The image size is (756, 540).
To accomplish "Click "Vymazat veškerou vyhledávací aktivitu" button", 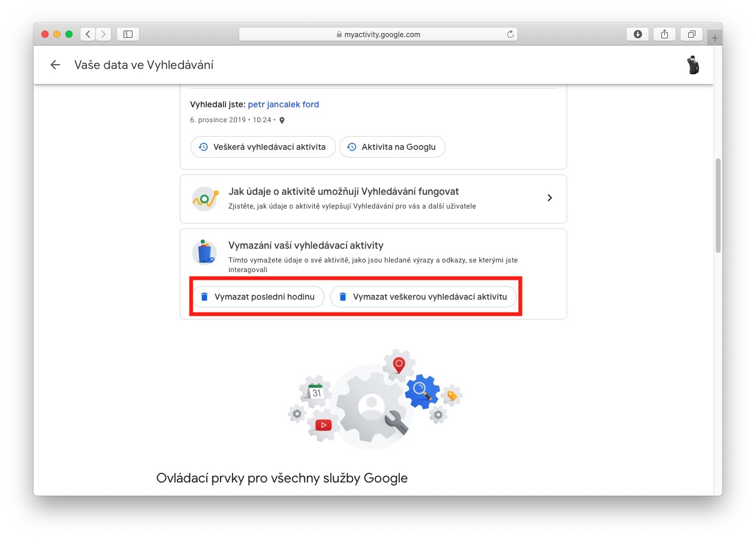I will (x=423, y=297).
